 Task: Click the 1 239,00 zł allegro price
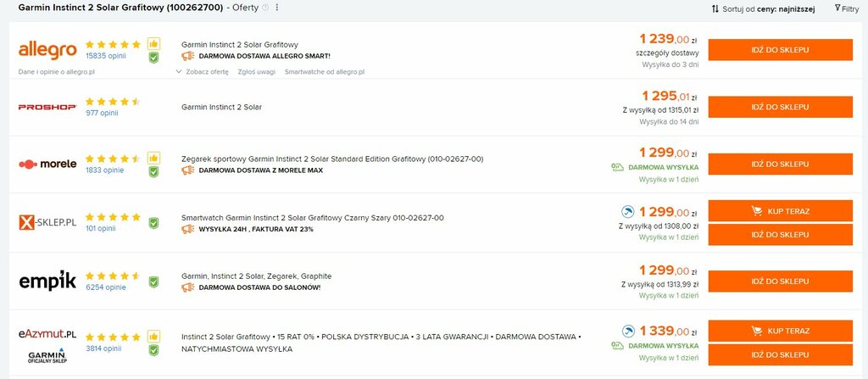tap(668, 39)
